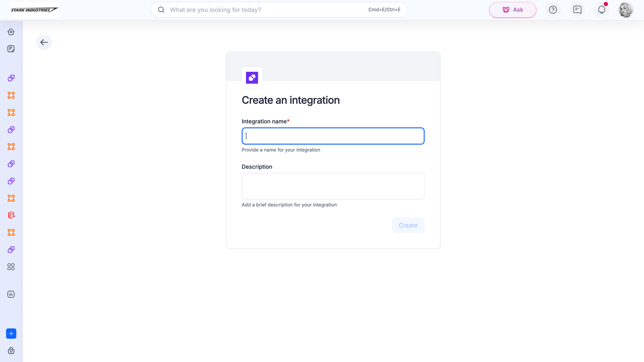
Task: Open the home icon in sidebar
Action: coord(11,32)
